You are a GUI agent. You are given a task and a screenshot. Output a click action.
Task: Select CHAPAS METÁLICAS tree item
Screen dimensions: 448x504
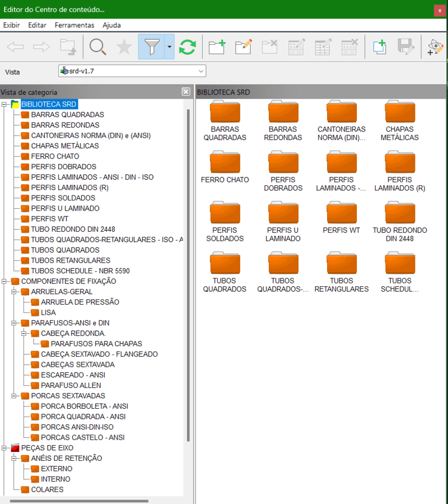65,146
